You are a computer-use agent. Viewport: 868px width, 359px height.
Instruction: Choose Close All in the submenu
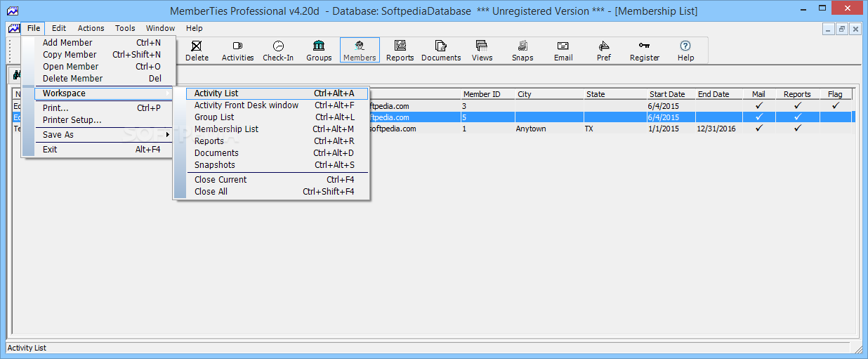coord(277,191)
